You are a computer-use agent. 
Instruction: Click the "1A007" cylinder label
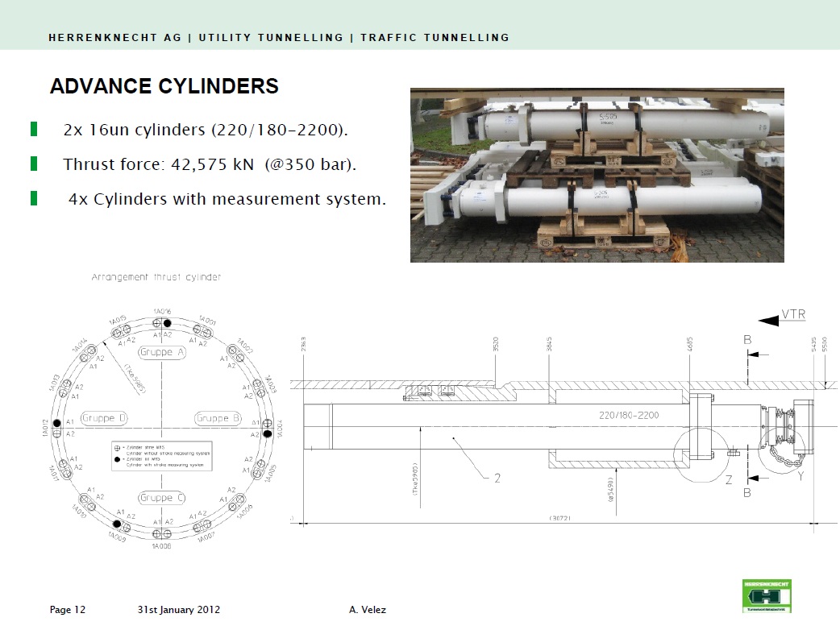206,537
